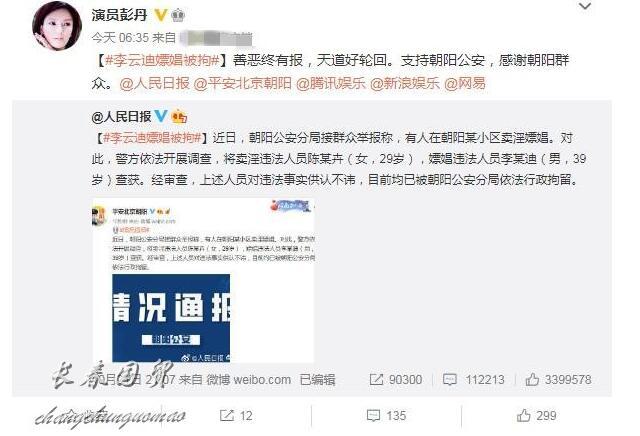
Task: Click the gold verified V badge
Action: (x=160, y=15)
